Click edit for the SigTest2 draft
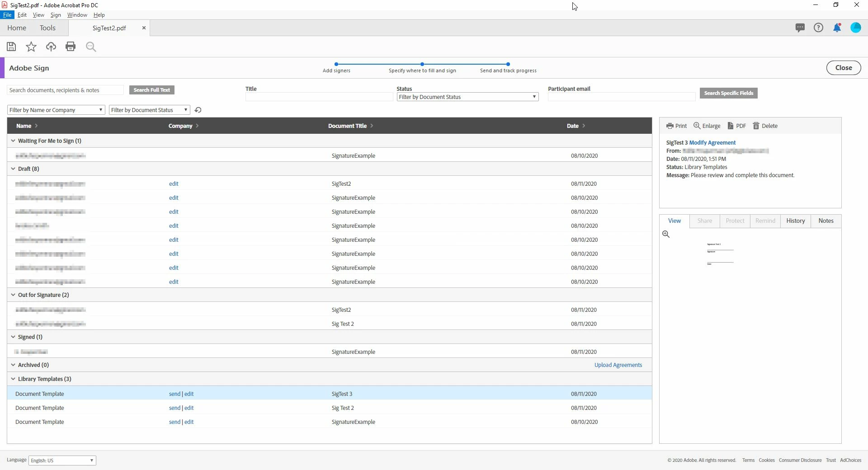This screenshot has width=868, height=470. tap(174, 184)
